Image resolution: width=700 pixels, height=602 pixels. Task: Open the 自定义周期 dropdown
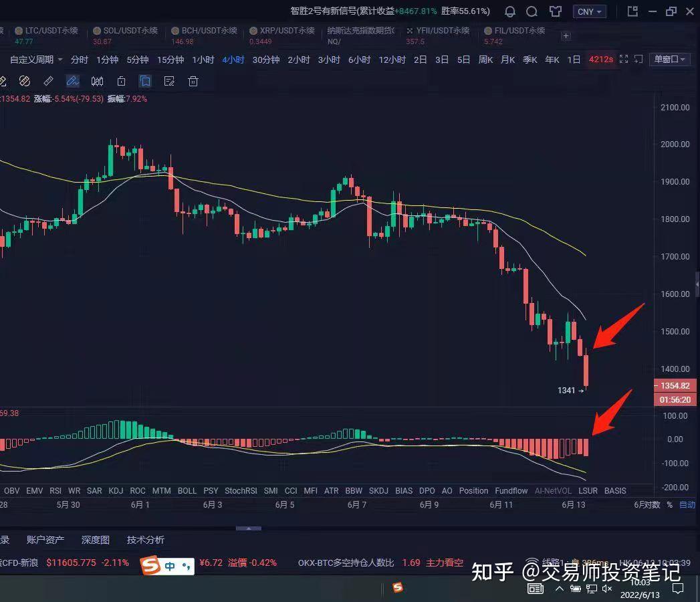[36, 60]
